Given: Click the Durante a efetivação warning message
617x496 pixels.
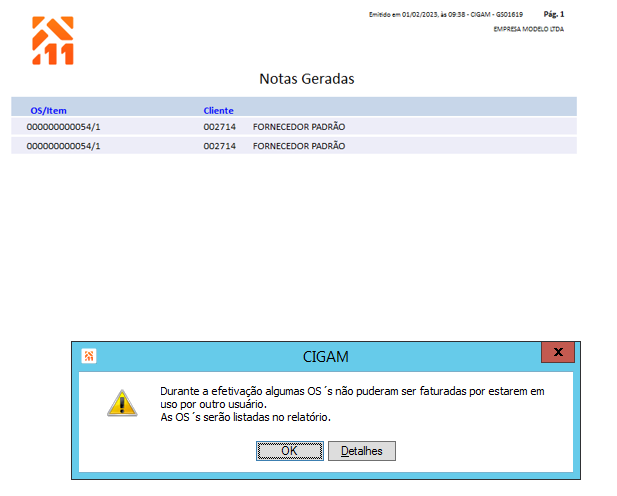Looking at the screenshot, I should click(352, 404).
